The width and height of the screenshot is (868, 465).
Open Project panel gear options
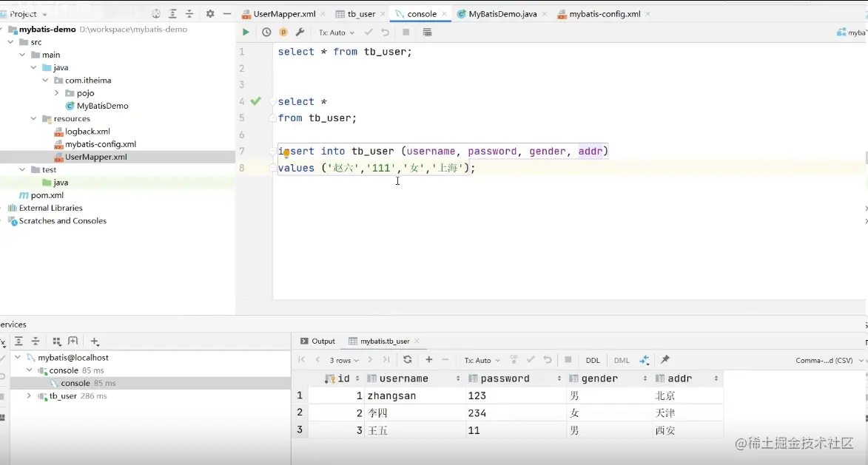(210, 14)
